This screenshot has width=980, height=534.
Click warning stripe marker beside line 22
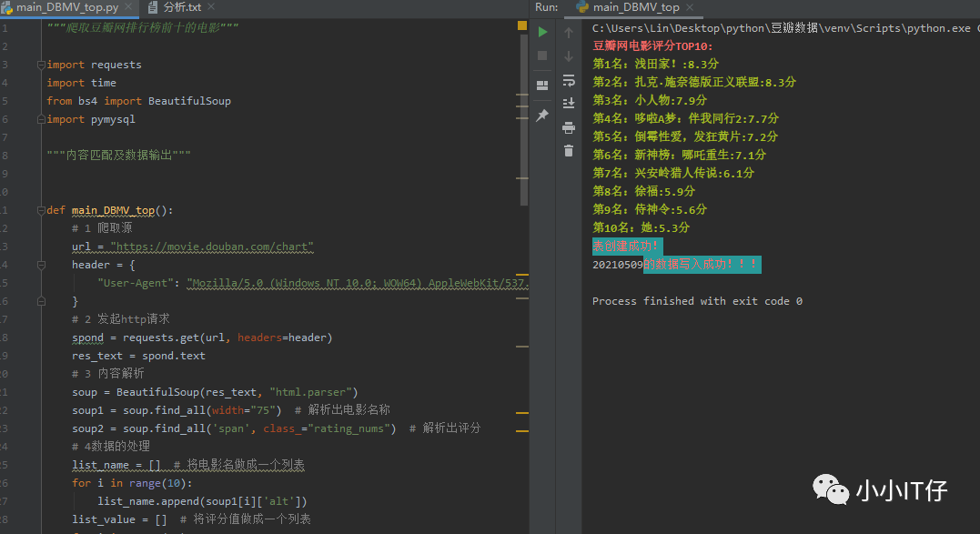(522, 413)
